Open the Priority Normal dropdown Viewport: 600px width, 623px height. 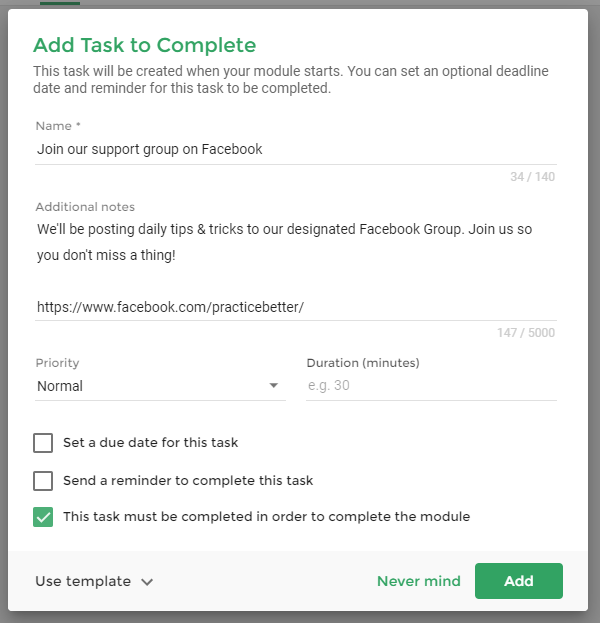[160, 386]
